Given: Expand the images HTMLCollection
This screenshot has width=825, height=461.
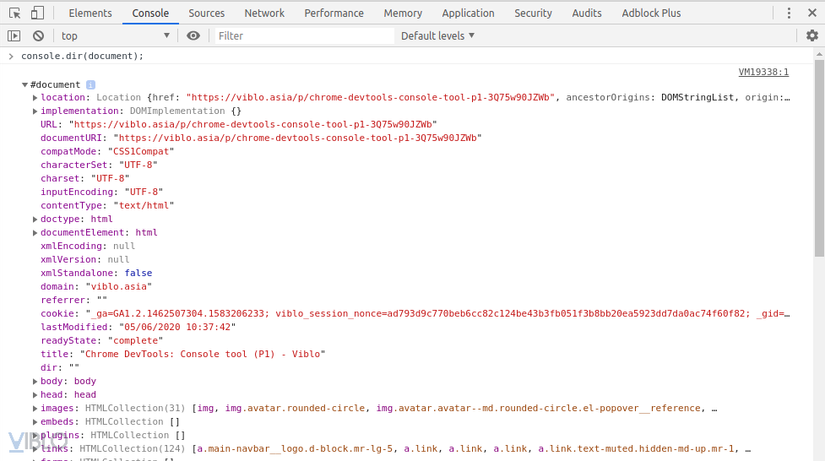Looking at the screenshot, I should [x=35, y=408].
